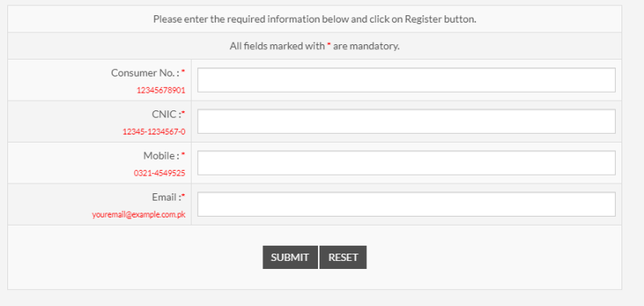Click the red asterisk after Email
The width and height of the screenshot is (644, 306).
(x=184, y=196)
